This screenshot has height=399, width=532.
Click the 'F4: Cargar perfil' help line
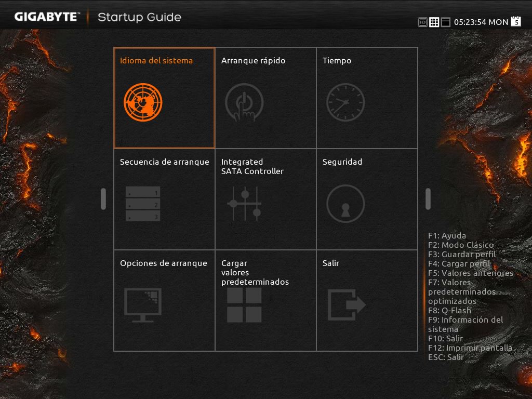pyautogui.click(x=459, y=263)
